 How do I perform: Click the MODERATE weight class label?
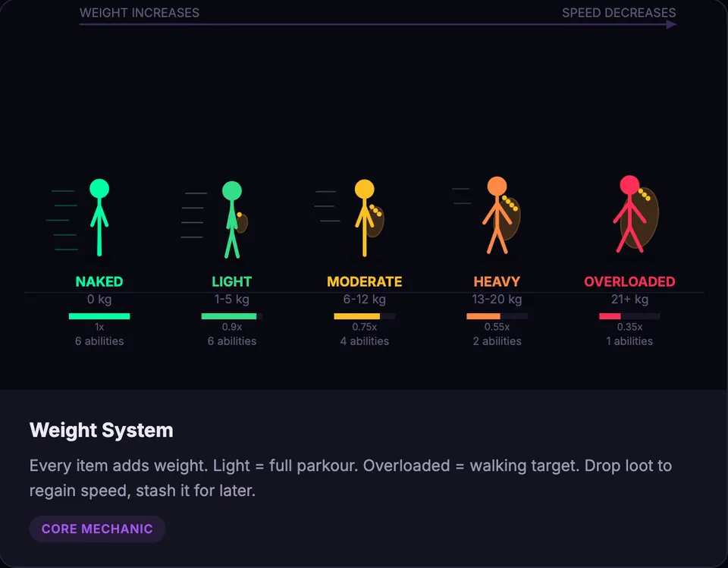point(365,281)
